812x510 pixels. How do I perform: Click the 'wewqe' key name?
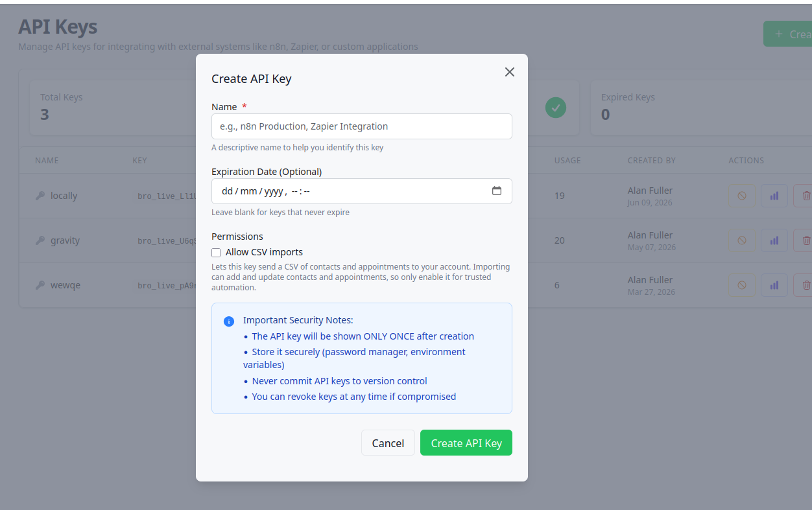(x=66, y=285)
